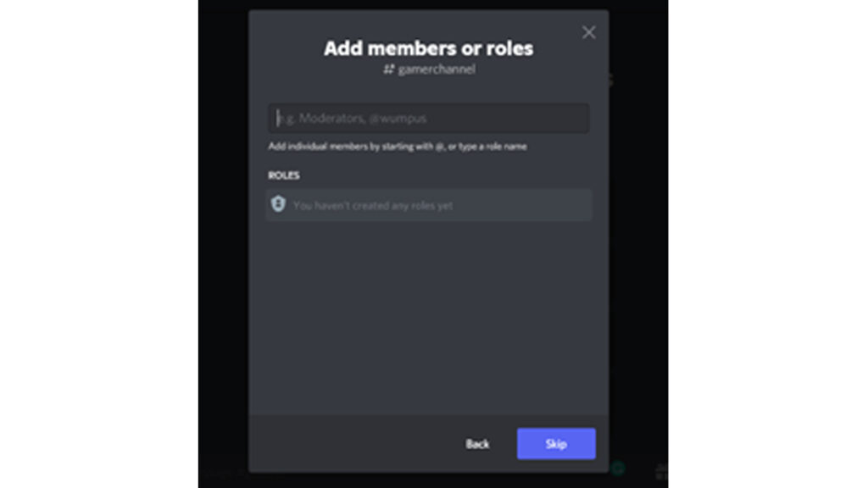The image size is (868, 488).
Task: Click the shield icon beside the roles placeholder
Action: point(279,204)
